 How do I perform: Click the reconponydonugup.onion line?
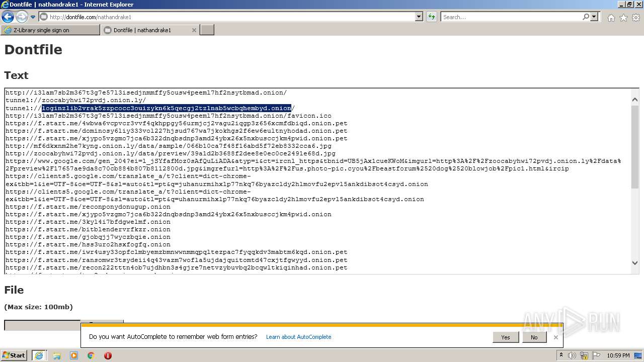(x=88, y=207)
